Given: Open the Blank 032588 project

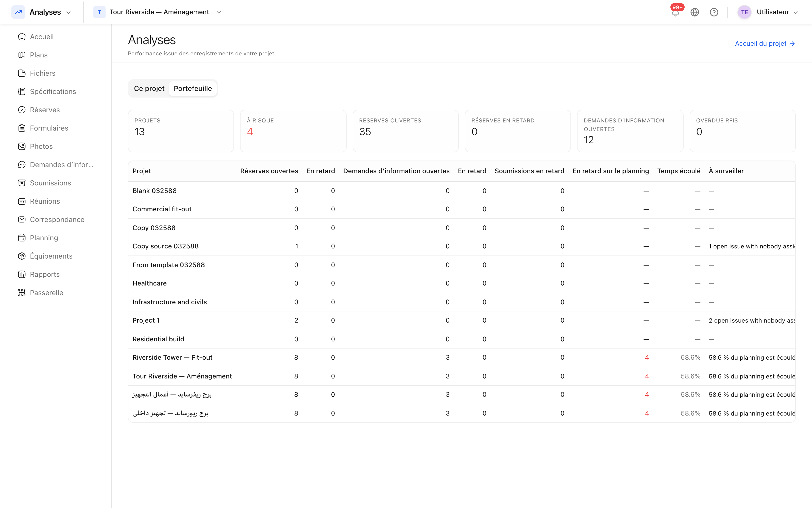Looking at the screenshot, I should point(154,191).
